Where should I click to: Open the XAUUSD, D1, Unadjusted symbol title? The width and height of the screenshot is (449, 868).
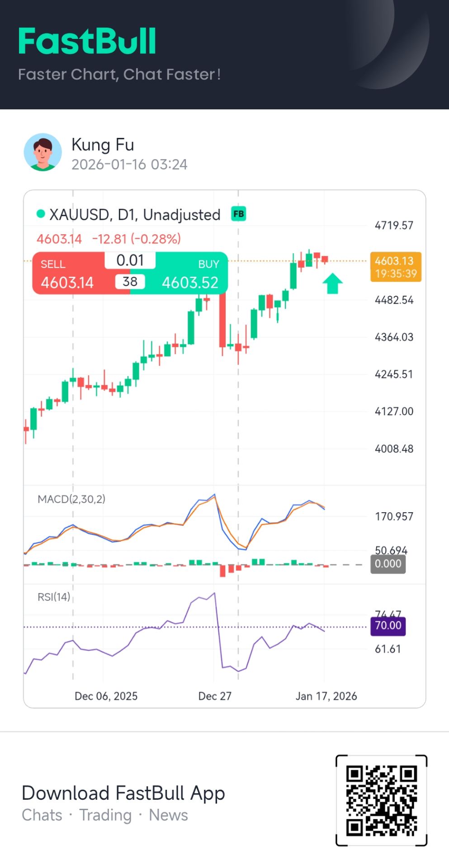pos(134,215)
